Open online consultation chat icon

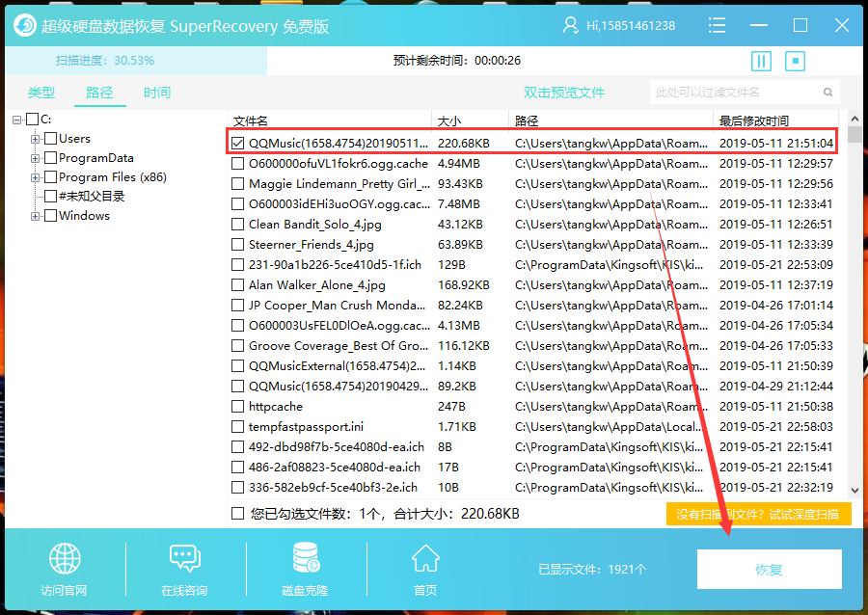tap(185, 558)
